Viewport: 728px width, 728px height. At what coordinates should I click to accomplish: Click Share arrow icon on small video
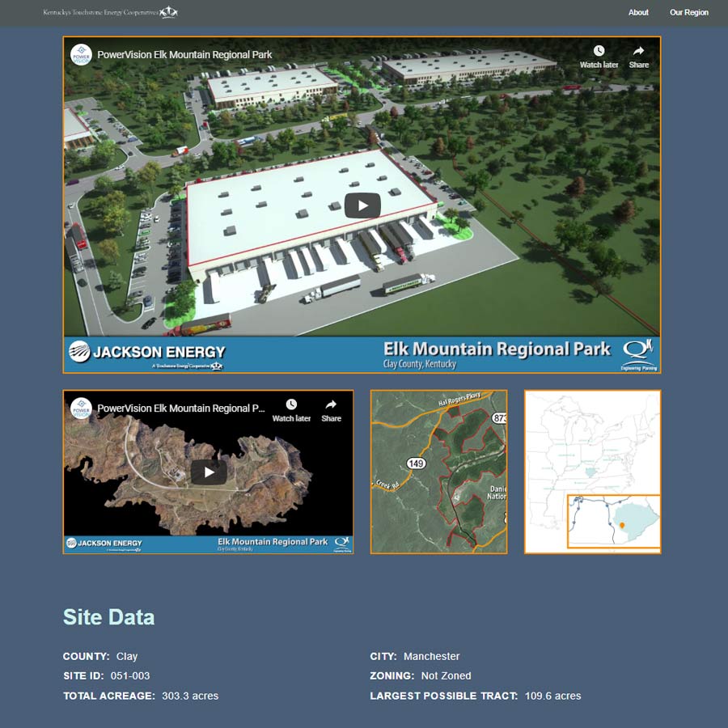coord(331,404)
